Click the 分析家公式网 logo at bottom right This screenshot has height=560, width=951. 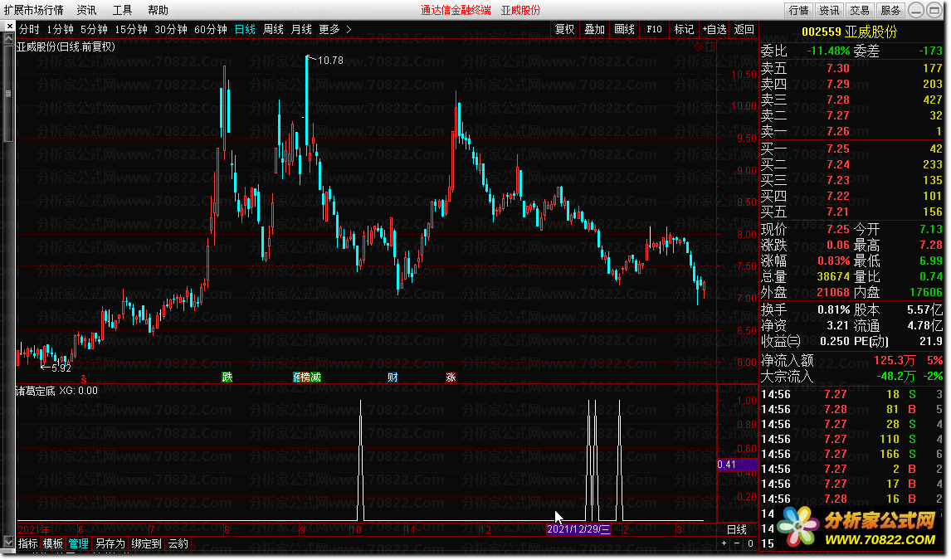click(857, 528)
